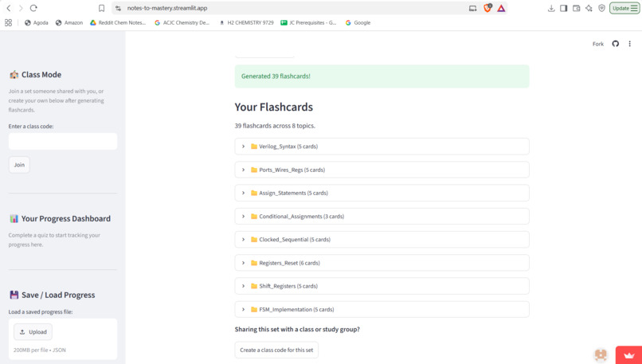Viewport: 642px width, 364px height.
Task: Open Brave Rewards triangle icon
Action: [x=501, y=8]
